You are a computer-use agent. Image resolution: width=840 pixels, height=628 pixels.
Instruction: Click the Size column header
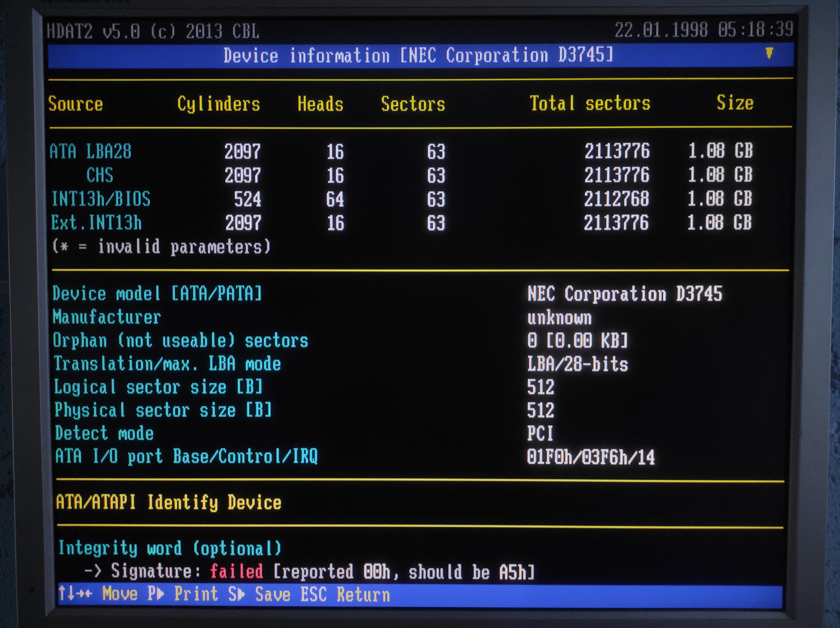(735, 103)
